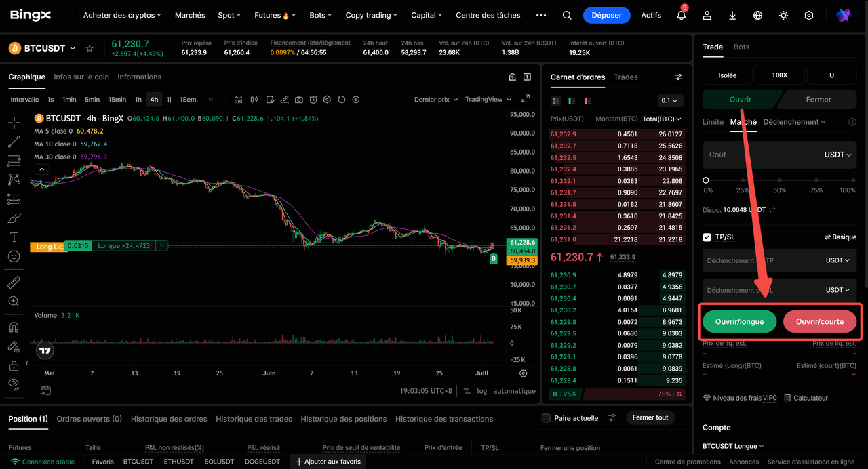
Task: Click Ouvrir/courte button
Action: 820,321
